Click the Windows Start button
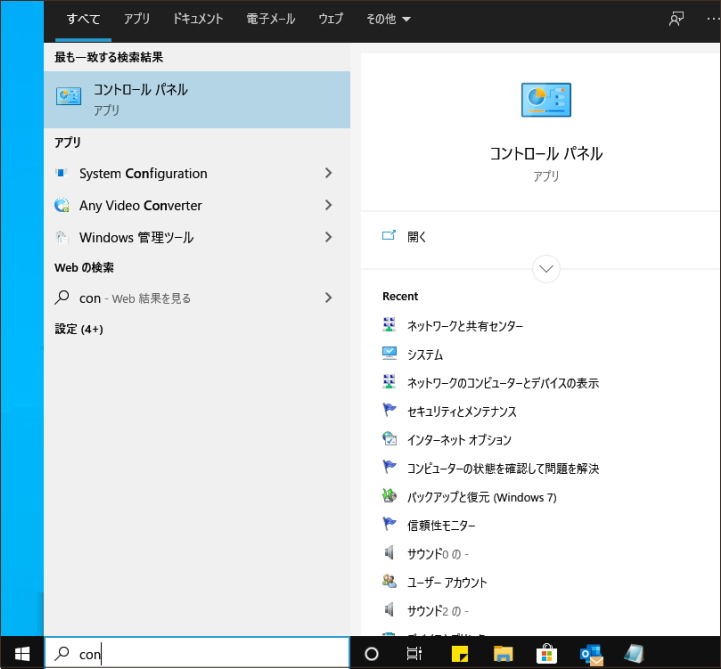Viewport: 721px width, 669px height. (21, 654)
